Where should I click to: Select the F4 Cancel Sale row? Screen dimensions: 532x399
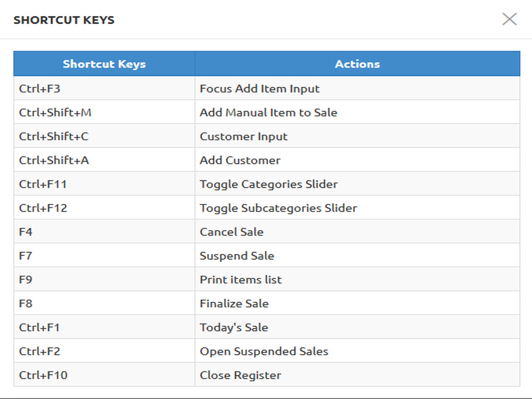pos(267,231)
